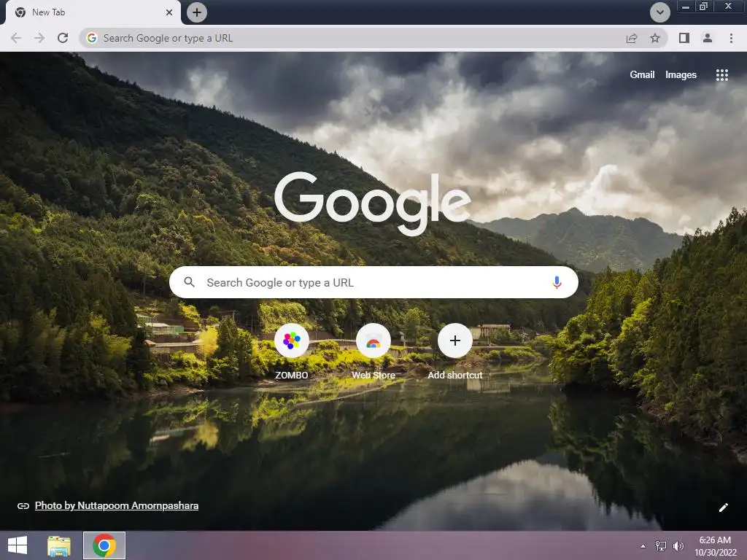747x560 pixels.
Task: Click the magnifier icon in search box
Action: click(x=189, y=282)
